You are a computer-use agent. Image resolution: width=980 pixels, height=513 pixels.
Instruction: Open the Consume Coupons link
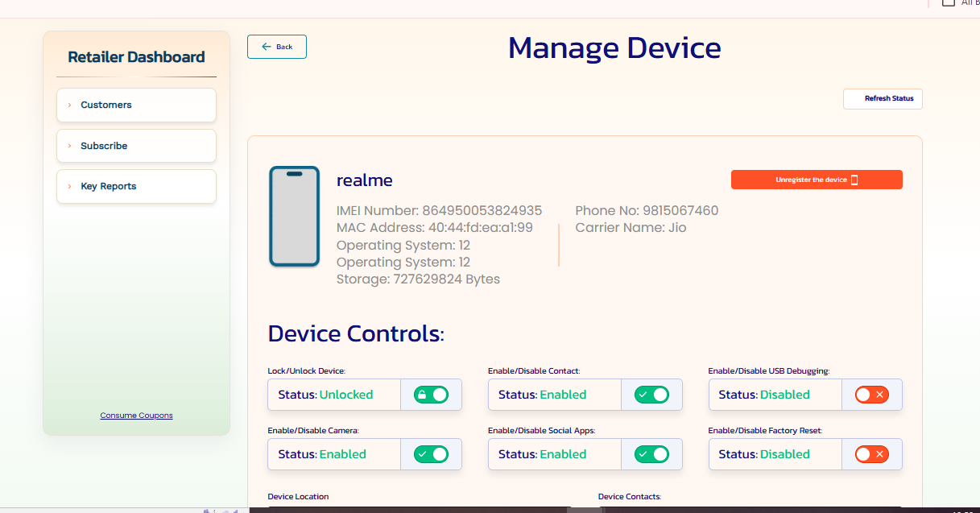pyautogui.click(x=136, y=416)
